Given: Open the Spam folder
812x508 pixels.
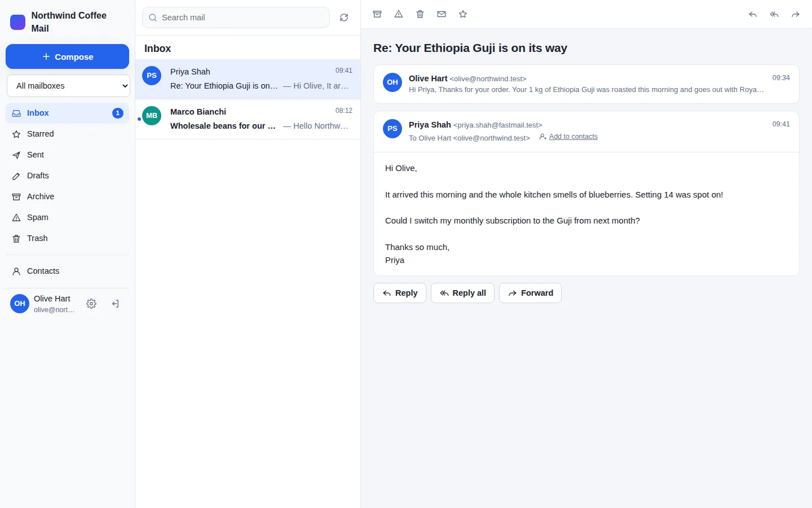Looking at the screenshot, I should [x=68, y=217].
